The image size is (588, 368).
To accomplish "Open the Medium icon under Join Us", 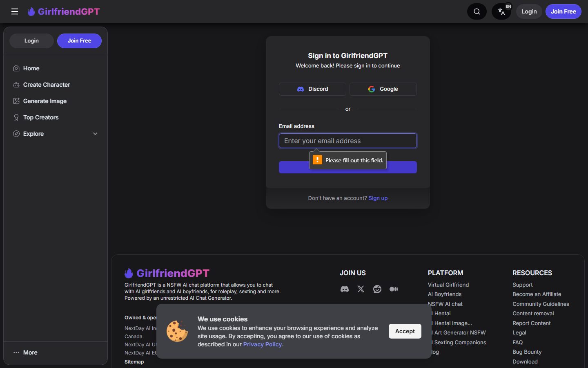I will pos(394,289).
